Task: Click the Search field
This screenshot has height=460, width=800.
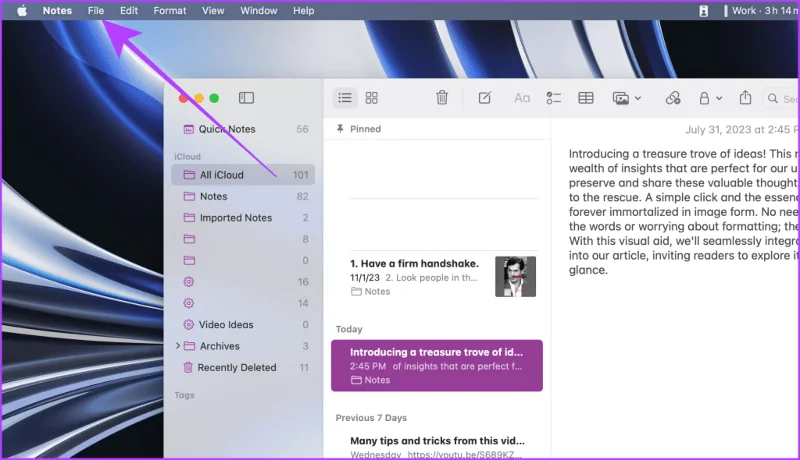Action: click(x=782, y=98)
